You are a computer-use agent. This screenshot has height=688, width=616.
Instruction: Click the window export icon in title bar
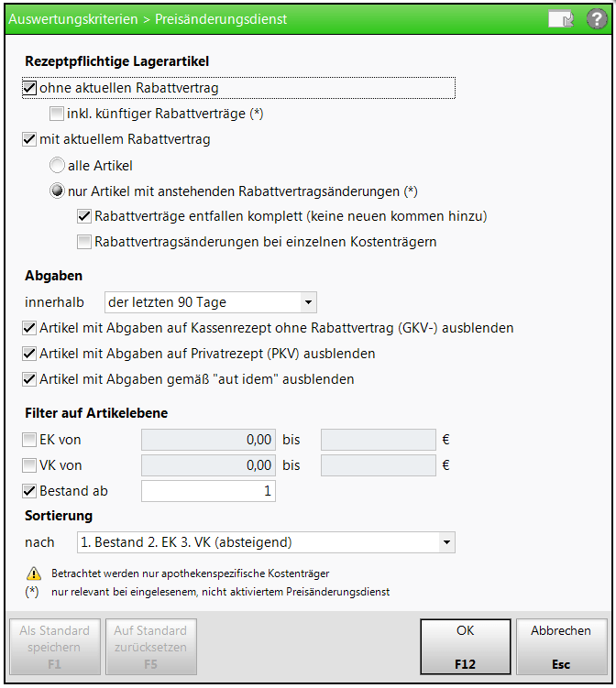coord(561,19)
